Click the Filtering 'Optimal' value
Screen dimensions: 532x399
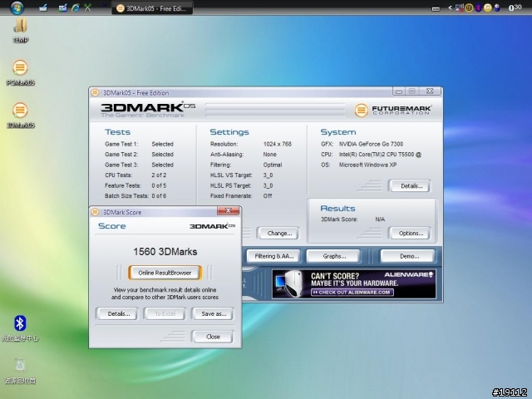pyautogui.click(x=273, y=165)
